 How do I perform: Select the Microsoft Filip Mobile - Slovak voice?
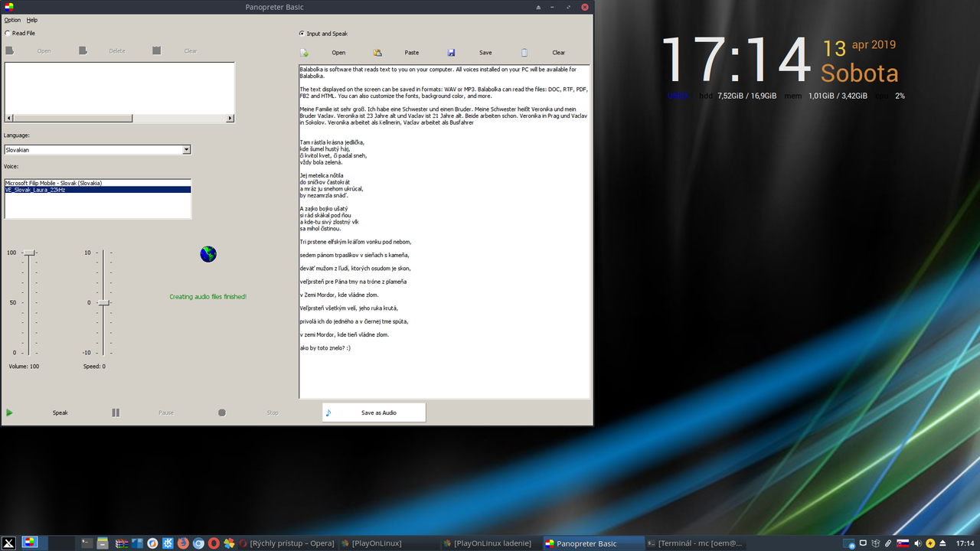(x=97, y=183)
